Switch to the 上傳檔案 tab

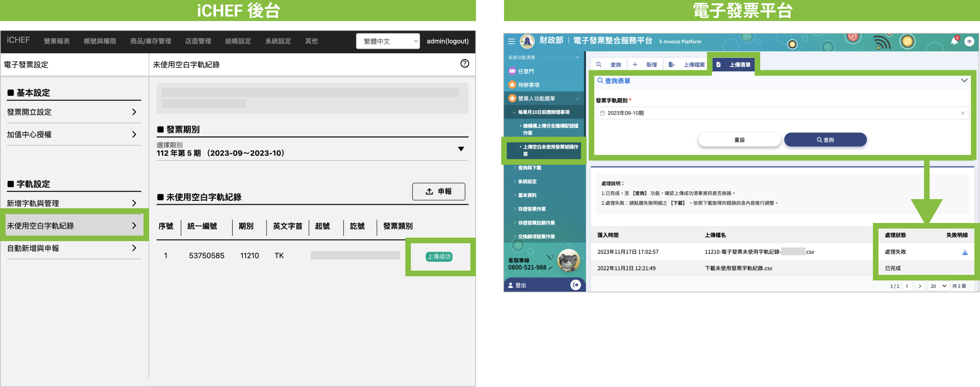click(x=688, y=65)
